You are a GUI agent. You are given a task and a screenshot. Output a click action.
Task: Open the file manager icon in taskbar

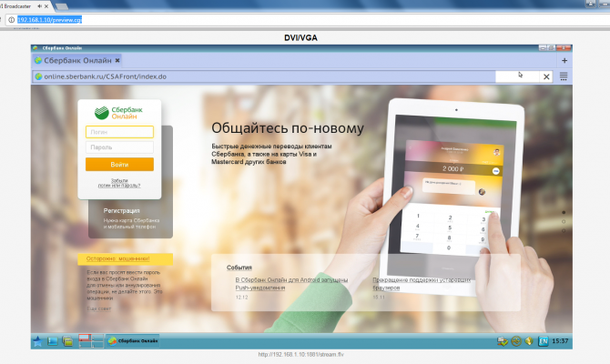67,341
